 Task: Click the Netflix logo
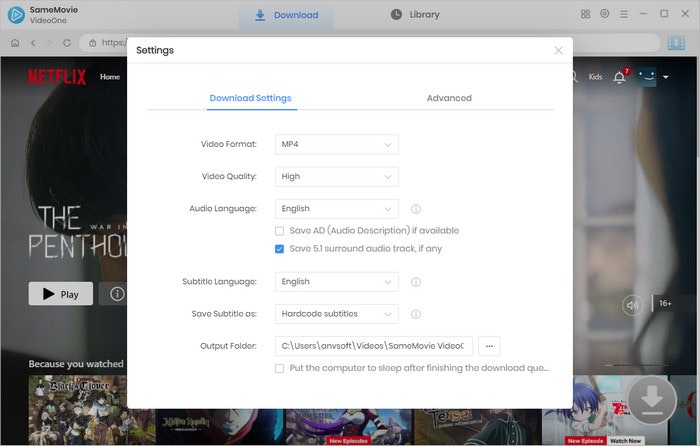[x=57, y=77]
